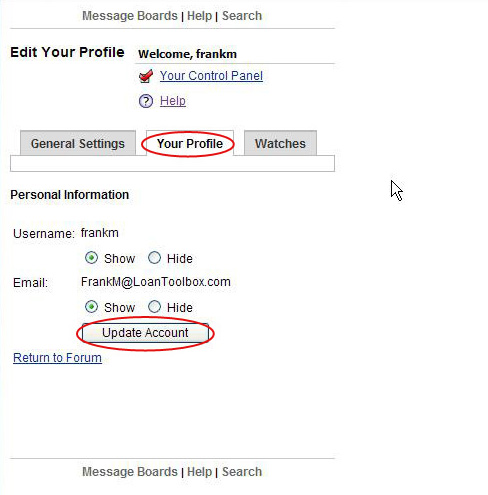Follow the Return to Forum link
The height and width of the screenshot is (495, 488).
pyautogui.click(x=57, y=358)
